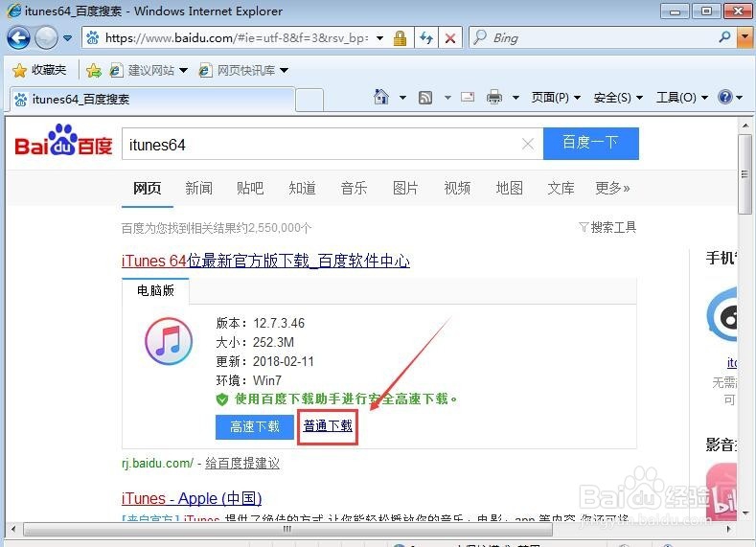Open a new blank tab
This screenshot has width=756, height=547.
point(309,101)
